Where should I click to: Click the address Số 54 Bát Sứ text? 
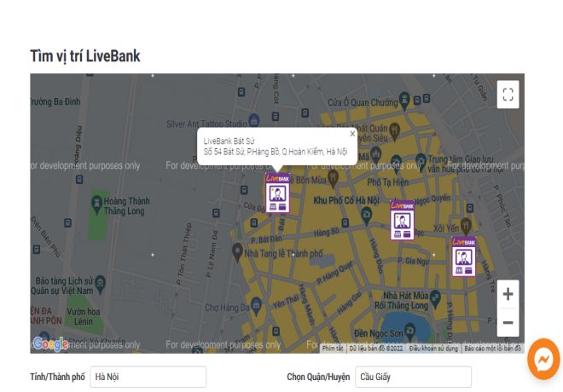point(276,152)
